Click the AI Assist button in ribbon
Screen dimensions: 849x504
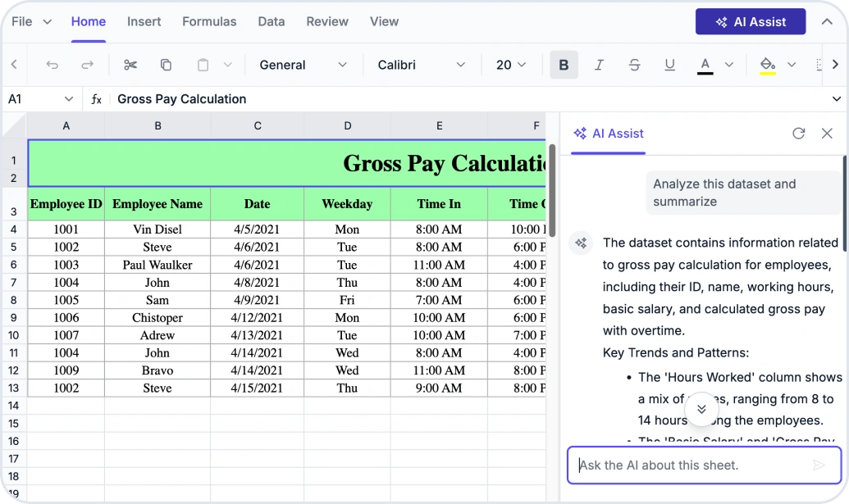pyautogui.click(x=751, y=21)
